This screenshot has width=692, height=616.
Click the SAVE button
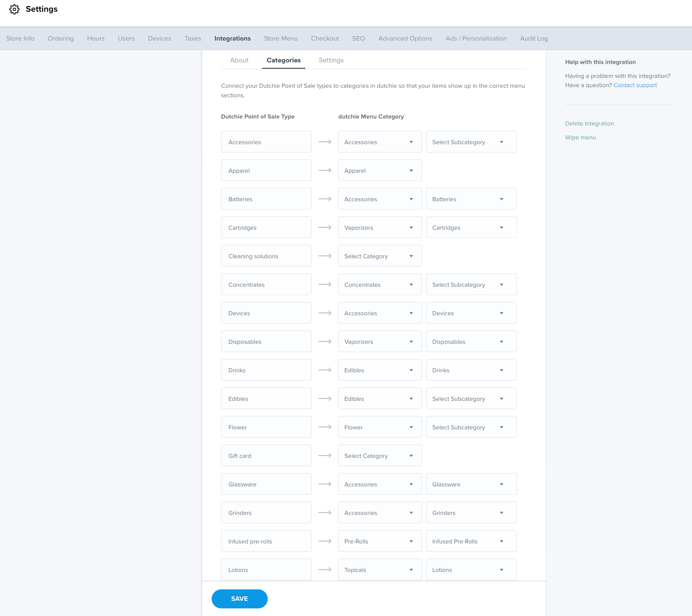(x=239, y=599)
